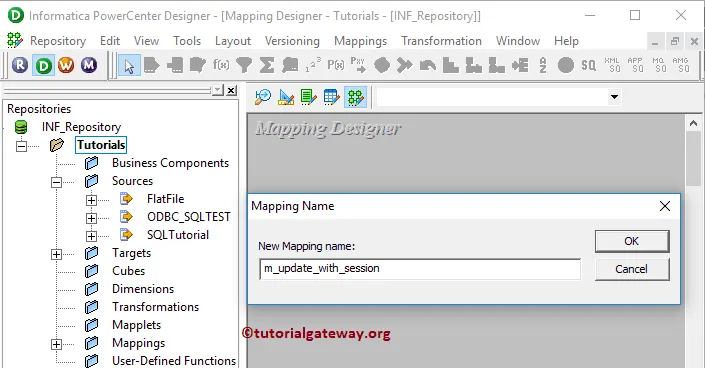Click the APP SQ toolbar icon
This screenshot has width=705, height=368.
(x=635, y=65)
